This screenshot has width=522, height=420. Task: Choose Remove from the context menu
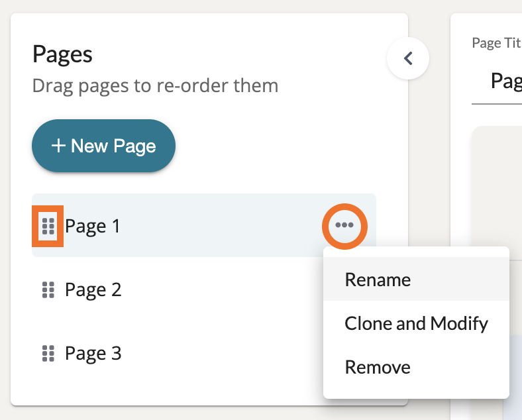click(x=416, y=367)
